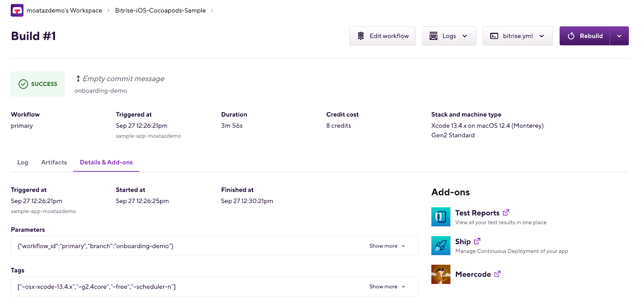The height and width of the screenshot is (304, 644).
Task: Expand Parameters with Show more
Action: click(x=387, y=246)
